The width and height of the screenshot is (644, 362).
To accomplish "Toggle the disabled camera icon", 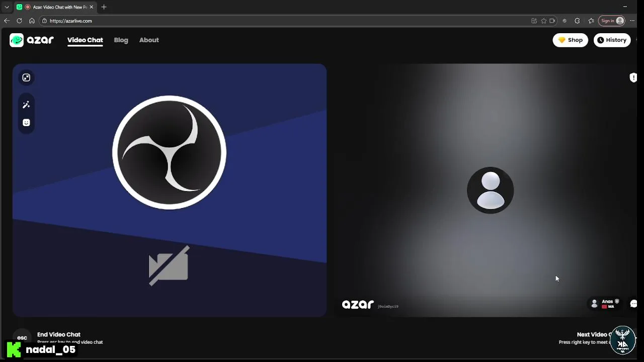I will 169,265.
